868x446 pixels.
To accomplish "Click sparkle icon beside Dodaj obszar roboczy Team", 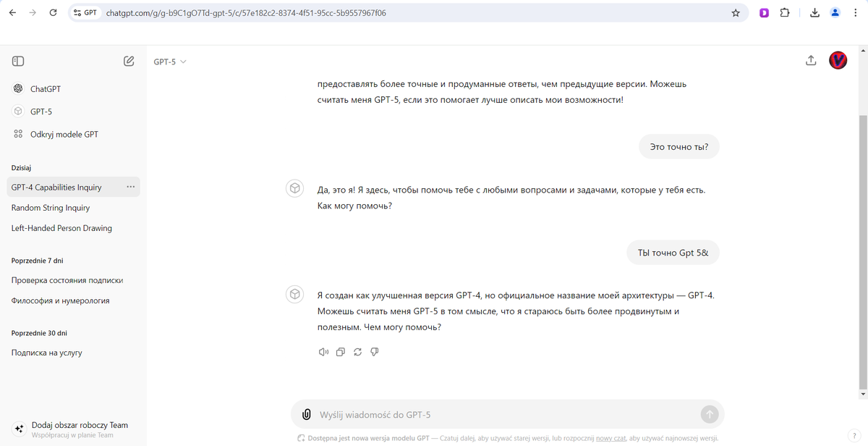I will [x=19, y=429].
